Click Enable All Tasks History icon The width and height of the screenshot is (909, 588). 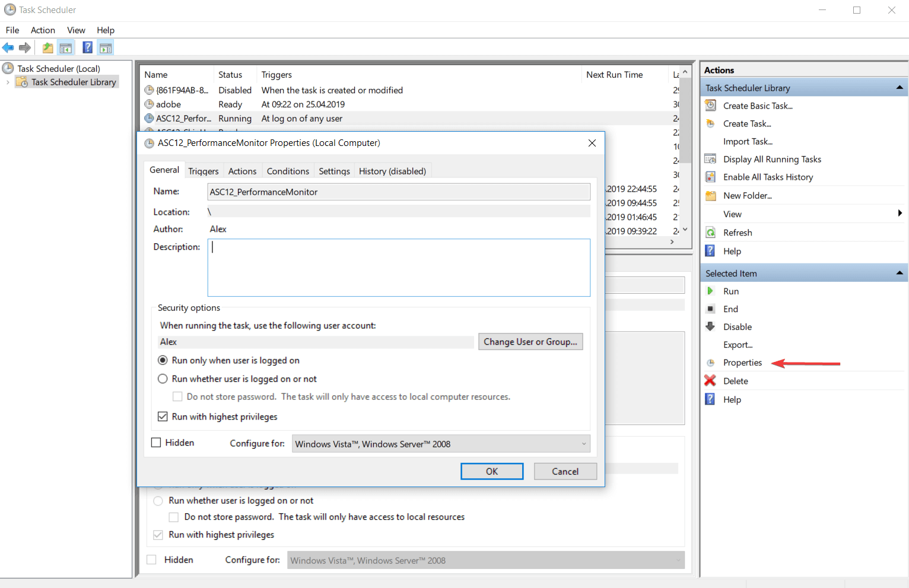(710, 176)
